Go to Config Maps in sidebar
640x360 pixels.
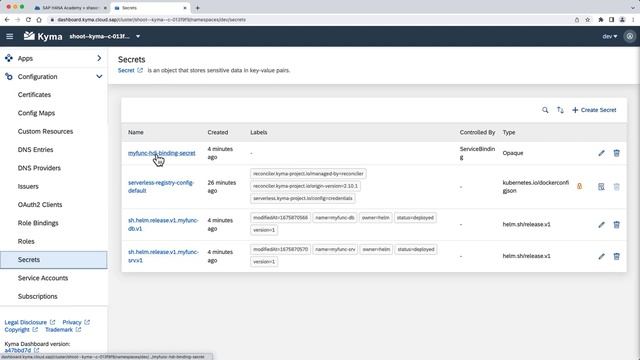pos(36,113)
